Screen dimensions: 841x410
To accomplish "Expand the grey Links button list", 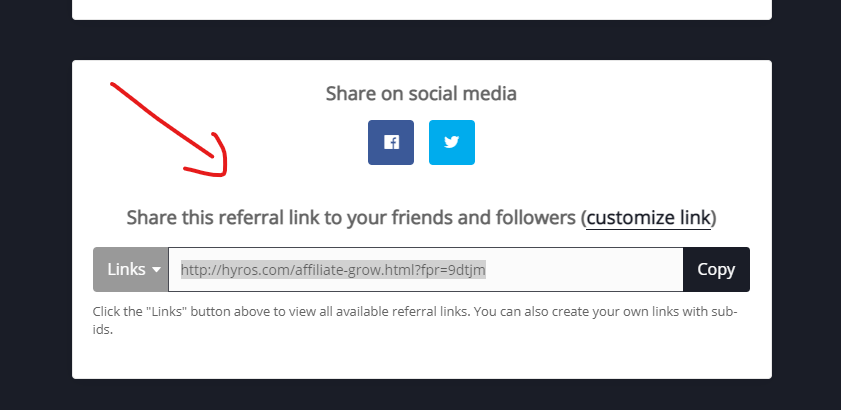I will pos(131,269).
